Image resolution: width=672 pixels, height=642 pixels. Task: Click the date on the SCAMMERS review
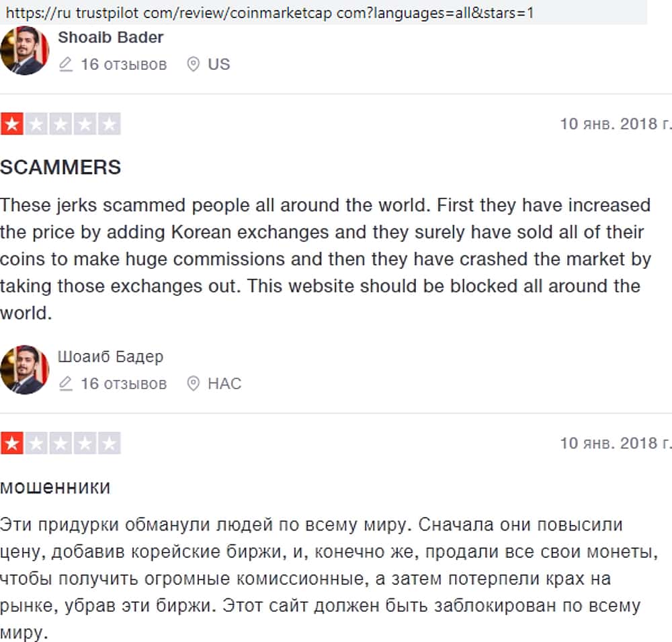tap(615, 124)
